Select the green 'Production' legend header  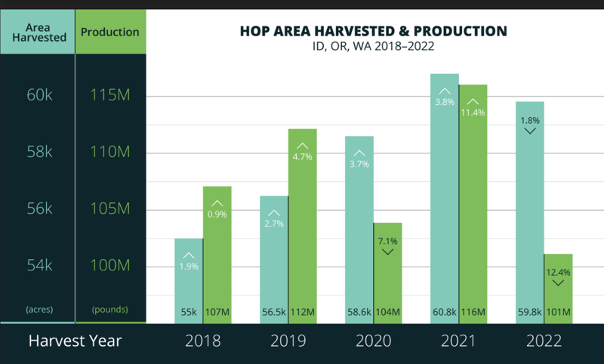tap(109, 32)
